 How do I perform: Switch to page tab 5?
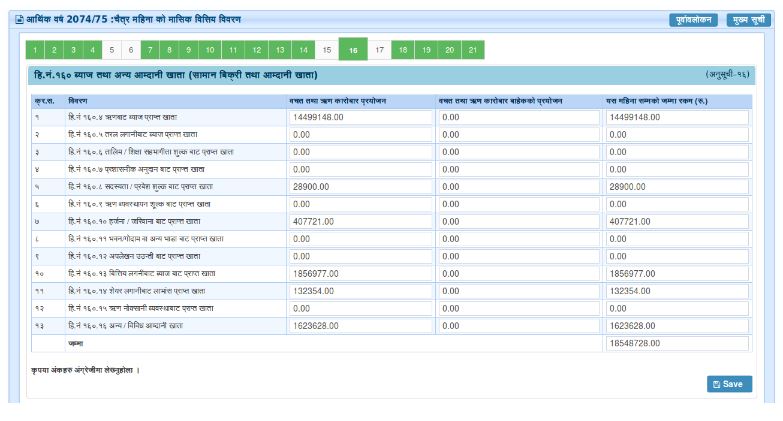111,50
